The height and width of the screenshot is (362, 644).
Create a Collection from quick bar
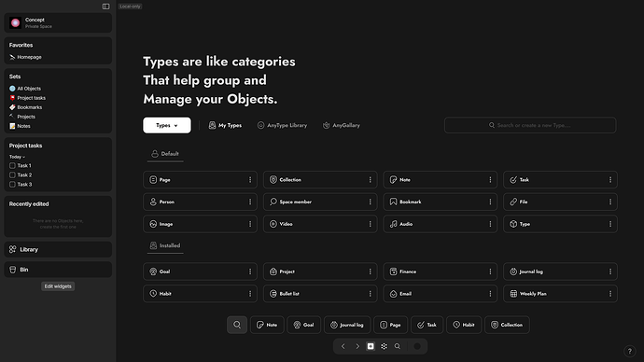[507, 325]
